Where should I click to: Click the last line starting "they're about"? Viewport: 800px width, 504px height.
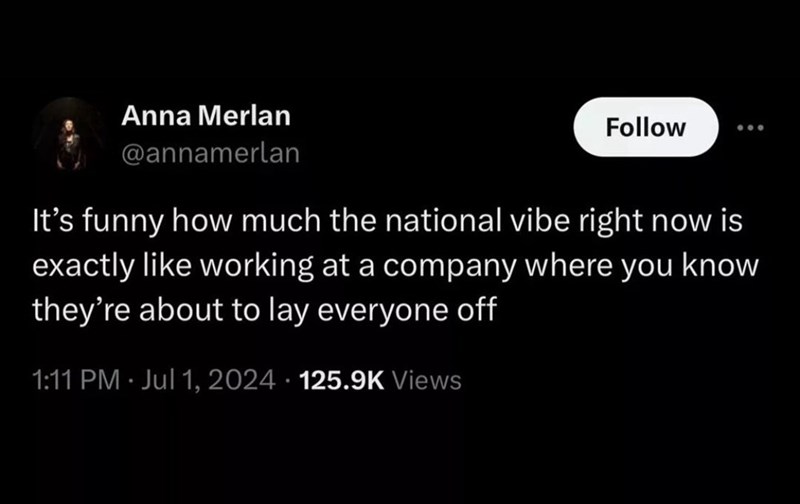tap(265, 309)
